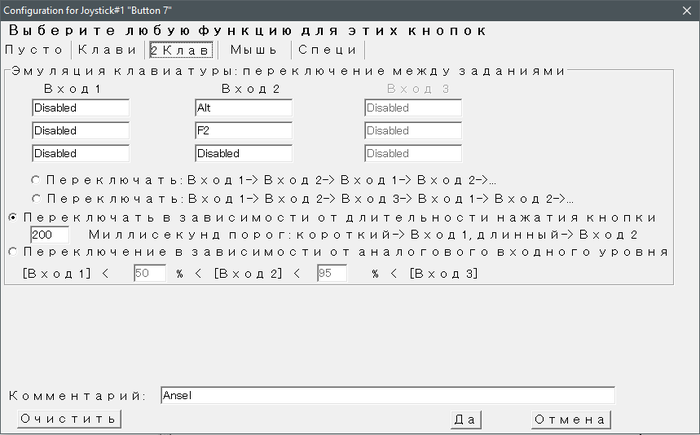The image size is (700, 435).
Task: Click the Комментарий field containing Ansel
Action: [x=386, y=395]
